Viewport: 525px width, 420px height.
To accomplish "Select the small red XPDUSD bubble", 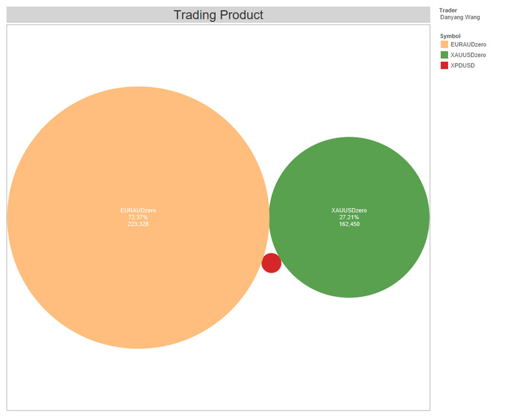I will coord(271,263).
